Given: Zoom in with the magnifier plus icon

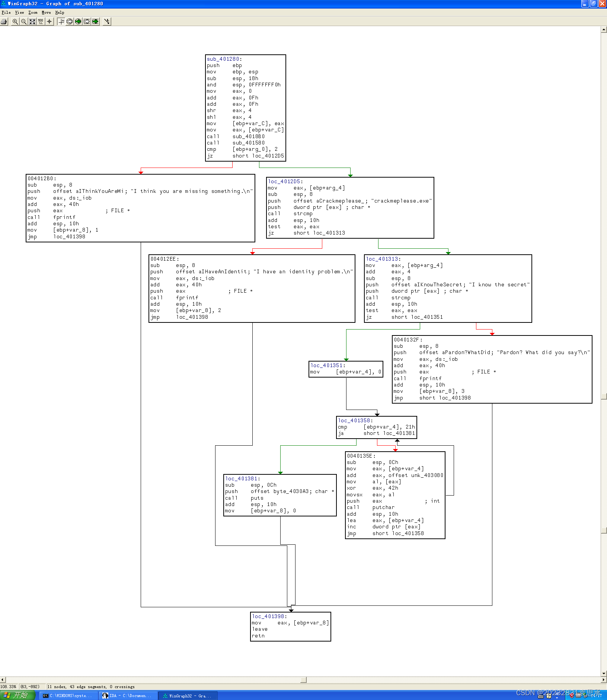Looking at the screenshot, I should coord(15,22).
